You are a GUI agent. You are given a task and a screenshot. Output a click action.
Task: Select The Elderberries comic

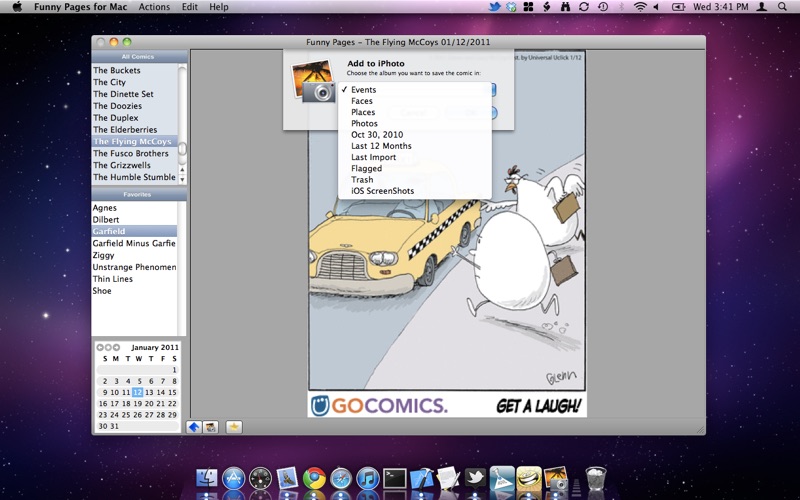(x=135, y=130)
